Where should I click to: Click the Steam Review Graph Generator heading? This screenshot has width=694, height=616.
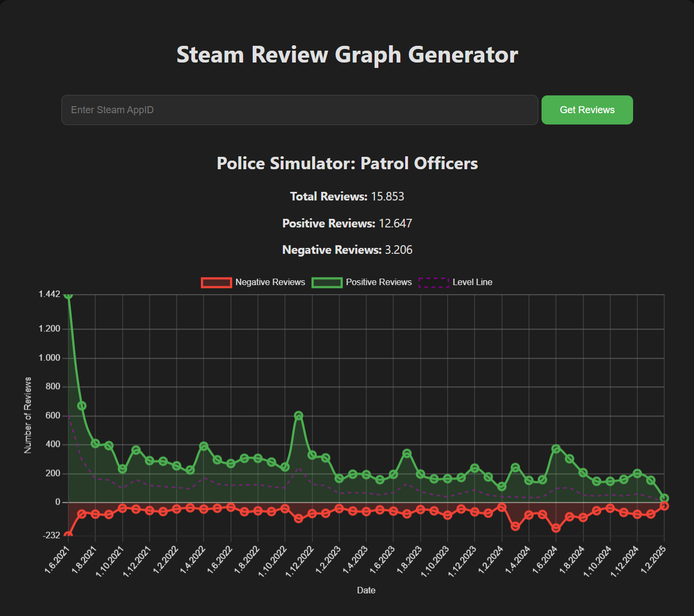pyautogui.click(x=347, y=54)
